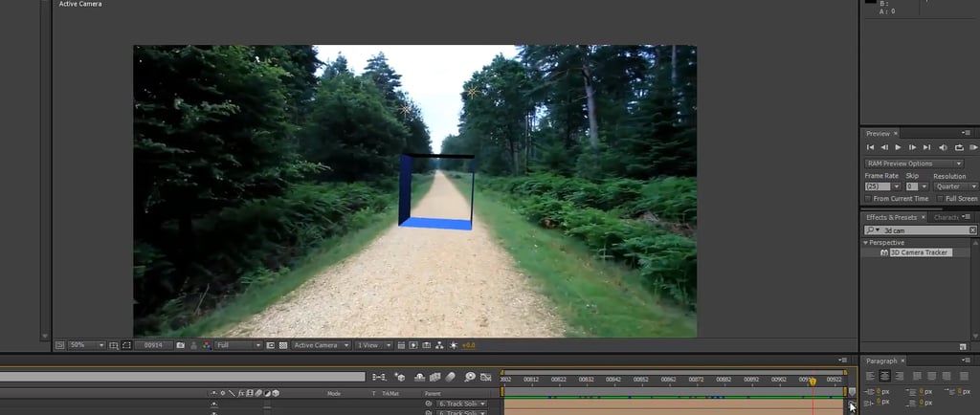Toggle Pixel Aspect Ratio Correction icon
The width and height of the screenshot is (980, 415).
[401, 345]
